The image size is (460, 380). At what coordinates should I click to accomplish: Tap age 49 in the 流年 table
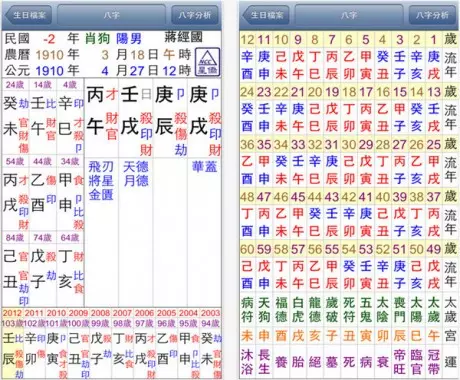click(434, 249)
